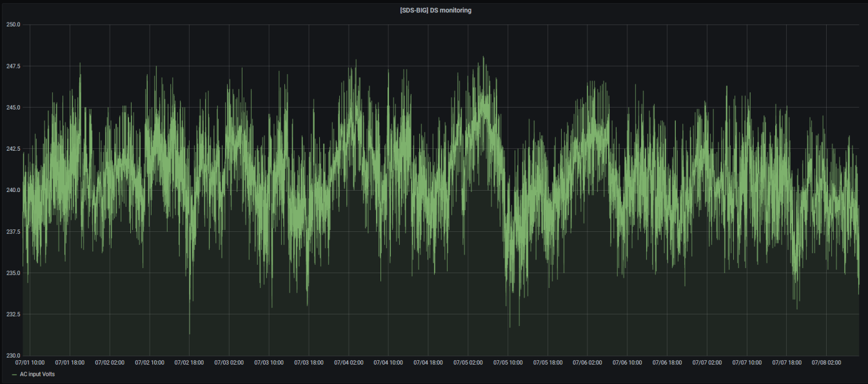Click the 07/02 02:00 time axis label

pyautogui.click(x=110, y=363)
